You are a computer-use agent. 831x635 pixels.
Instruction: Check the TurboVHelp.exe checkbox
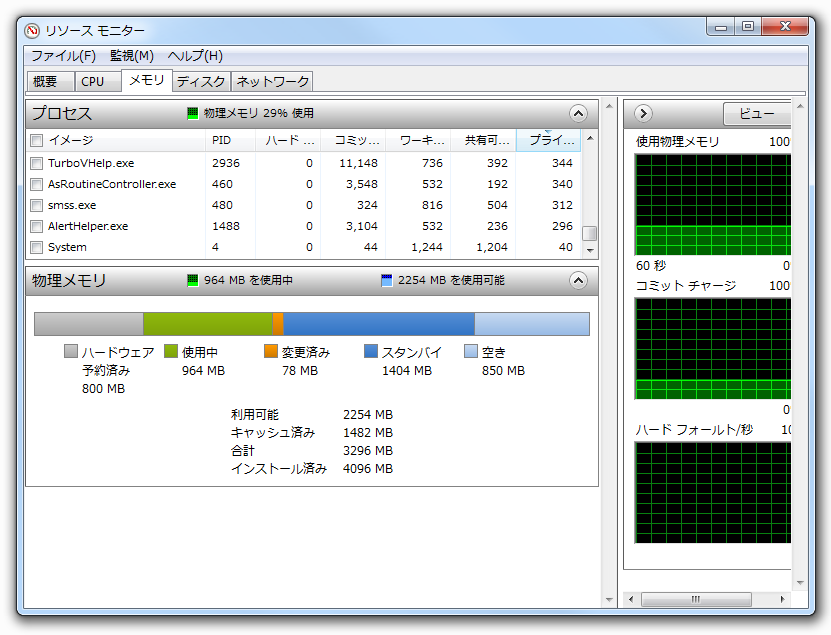tap(37, 163)
